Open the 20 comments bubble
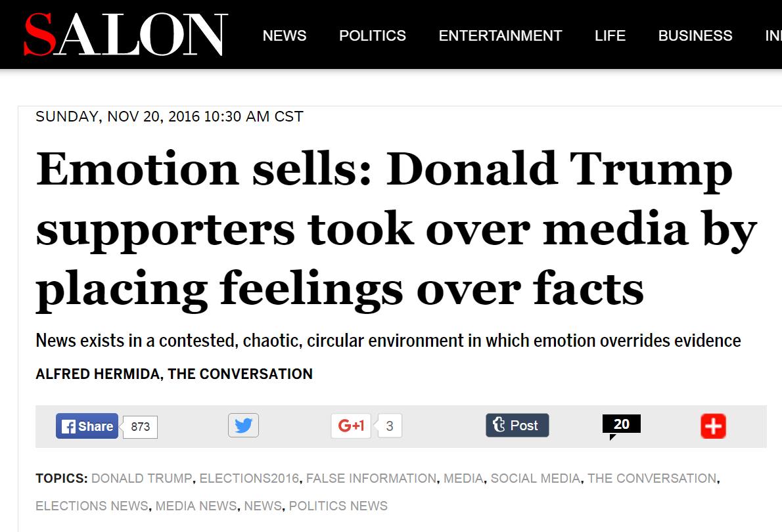Viewport: 782px width, 532px height. pos(621,425)
